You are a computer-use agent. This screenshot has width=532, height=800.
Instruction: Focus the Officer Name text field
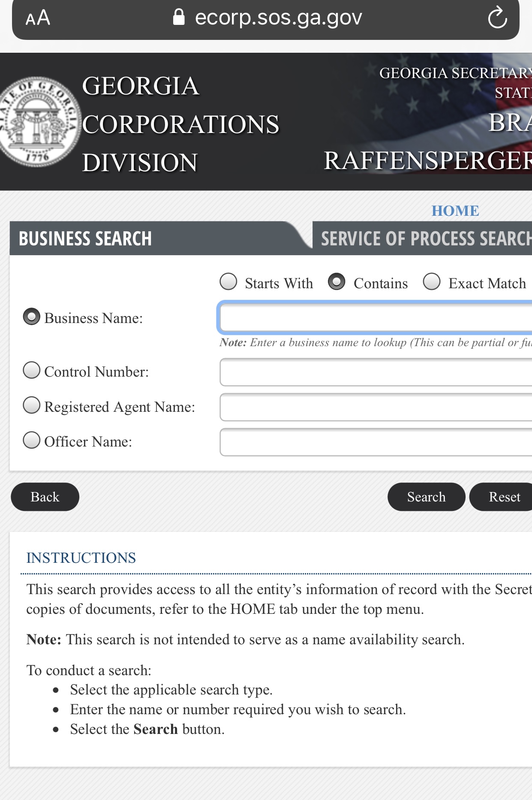pos(376,442)
